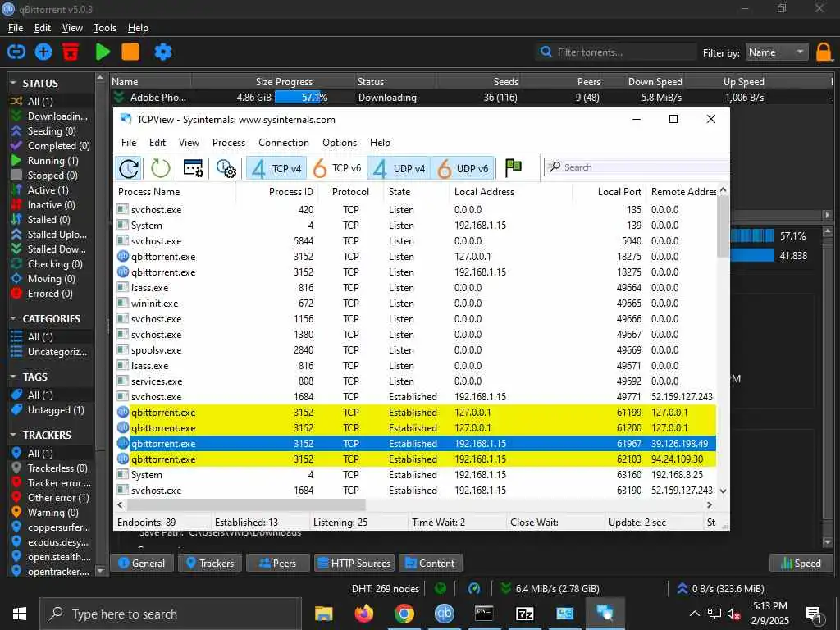Collapse the CATEGORIES sidebar section
The width and height of the screenshot is (840, 630).
13,319
